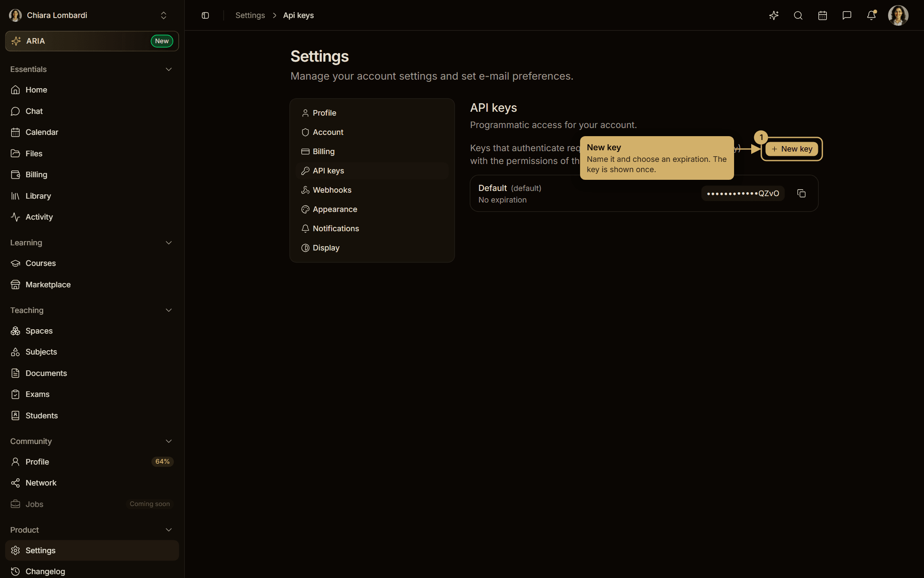
Task: Open Billing in left sidebar
Action: tap(92, 175)
